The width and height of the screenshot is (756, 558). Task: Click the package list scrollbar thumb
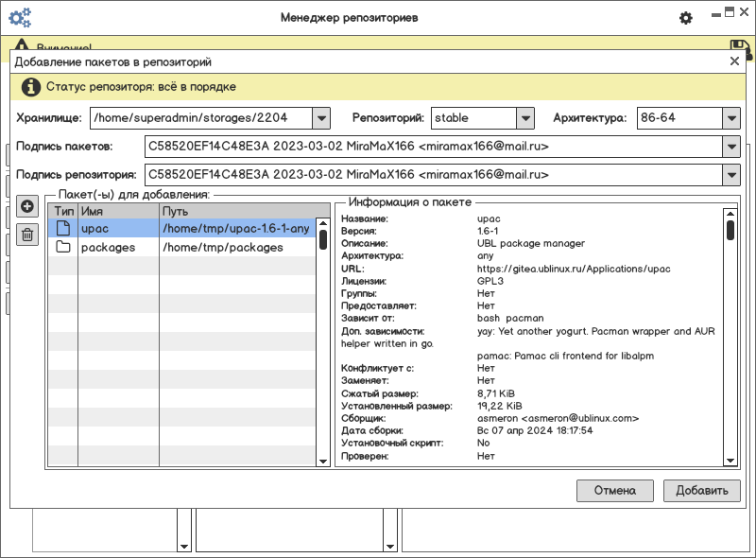(323, 238)
